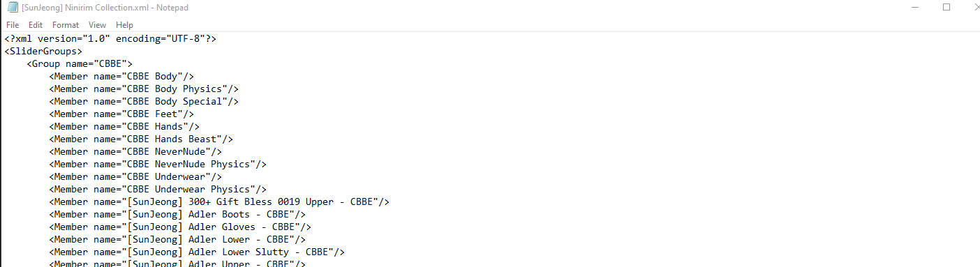Image resolution: width=980 pixels, height=267 pixels.
Task: Click the "CBBE Hands Beast" member line
Action: (x=141, y=139)
